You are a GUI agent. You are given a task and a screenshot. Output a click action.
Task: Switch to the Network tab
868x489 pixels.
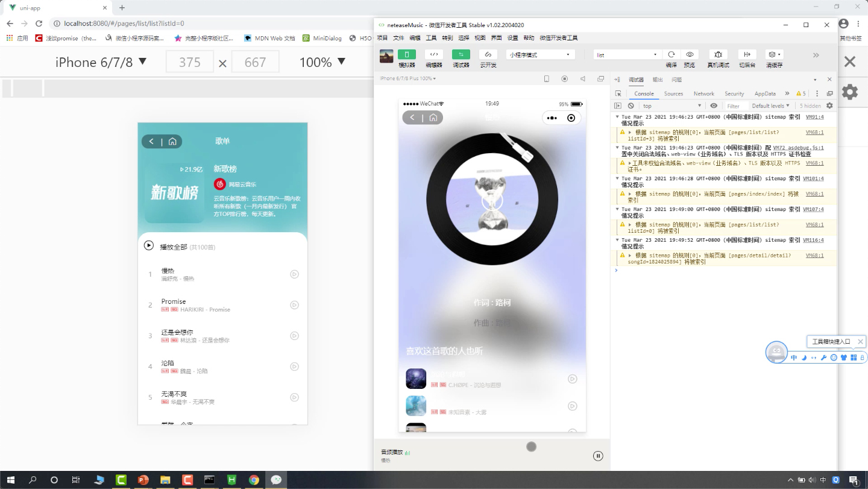[703, 93]
